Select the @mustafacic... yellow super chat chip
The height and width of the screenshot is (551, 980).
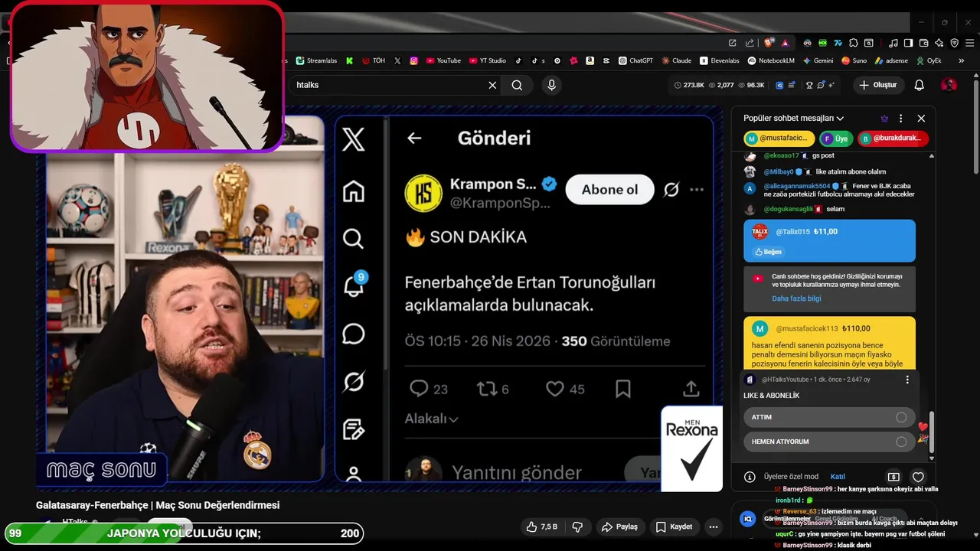pyautogui.click(x=779, y=139)
